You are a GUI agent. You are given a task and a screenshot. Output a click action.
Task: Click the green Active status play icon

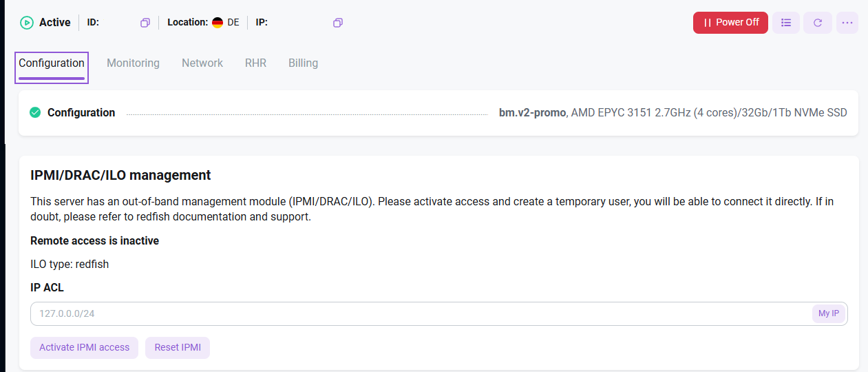(27, 23)
